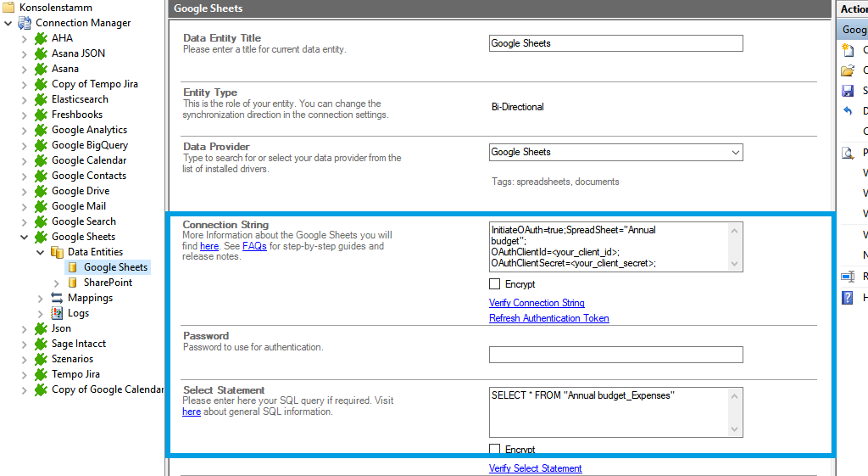Open the Data Provider dropdown
868x476 pixels.
pos(734,153)
